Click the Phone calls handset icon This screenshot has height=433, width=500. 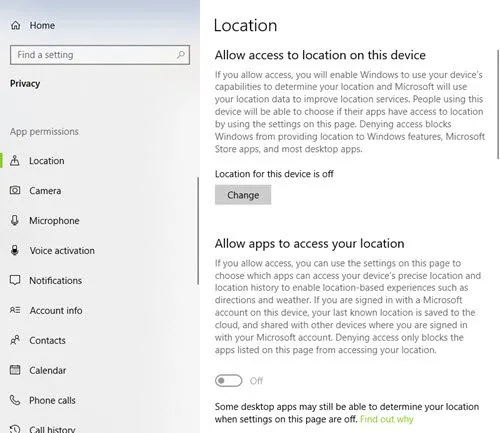[15, 400]
